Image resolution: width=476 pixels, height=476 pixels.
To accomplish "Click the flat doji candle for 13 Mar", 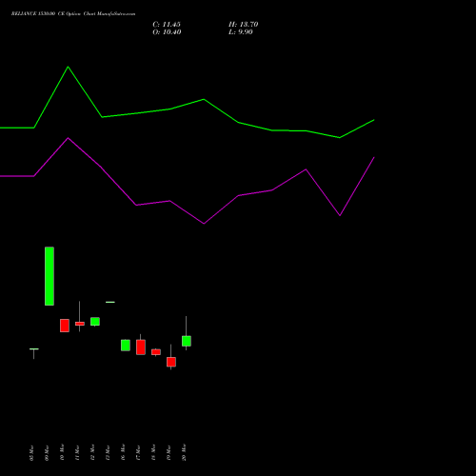I will click(x=110, y=302).
